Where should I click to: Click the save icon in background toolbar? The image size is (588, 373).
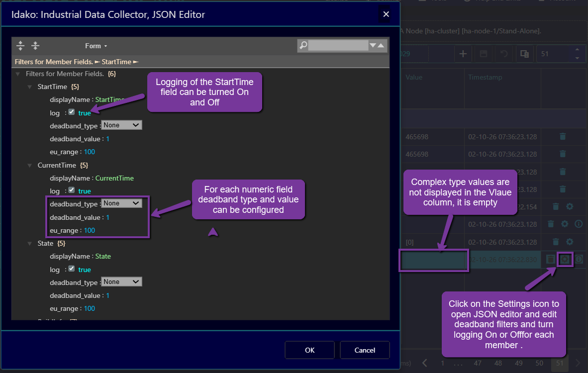[x=484, y=54]
